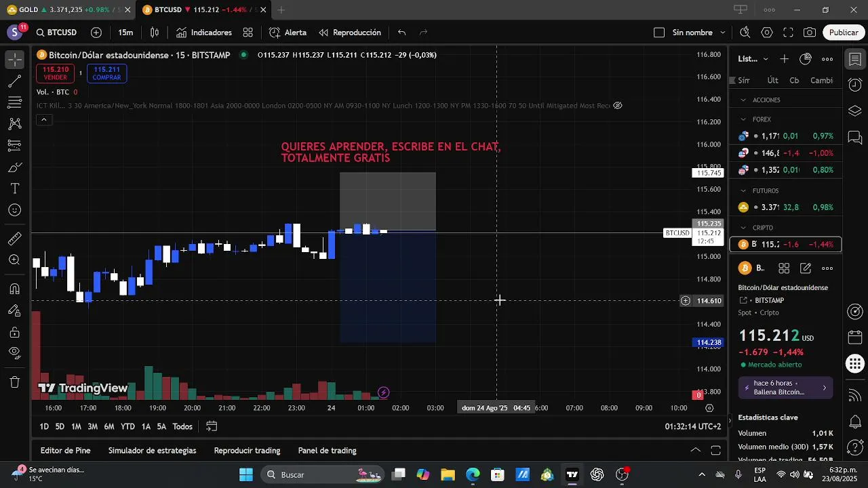Change the candle chart type
868x488 pixels.
point(155,33)
